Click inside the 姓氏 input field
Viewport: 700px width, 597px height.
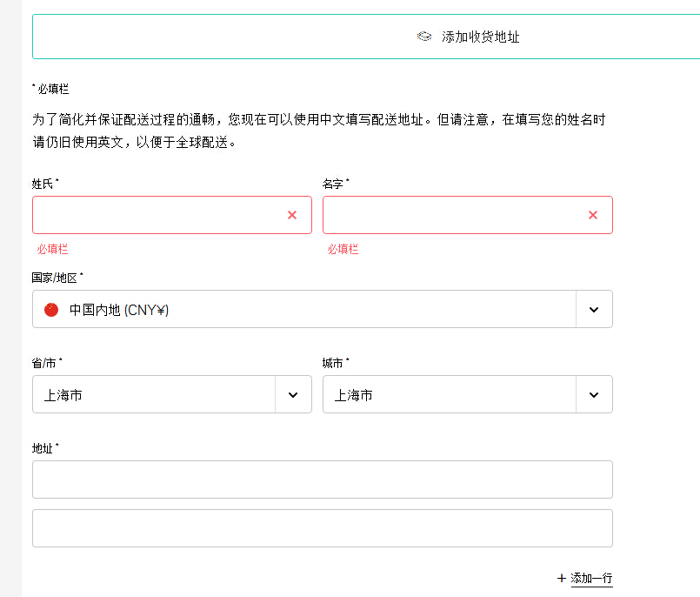(157, 215)
